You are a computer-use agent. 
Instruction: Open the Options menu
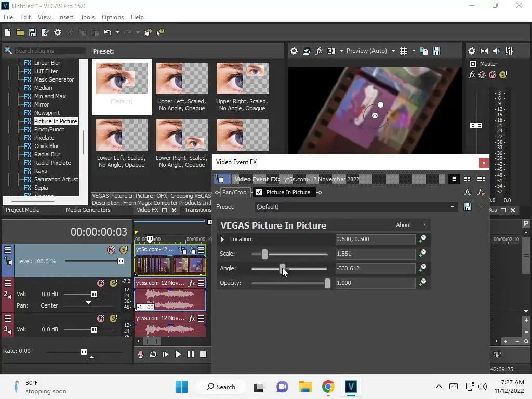113,17
